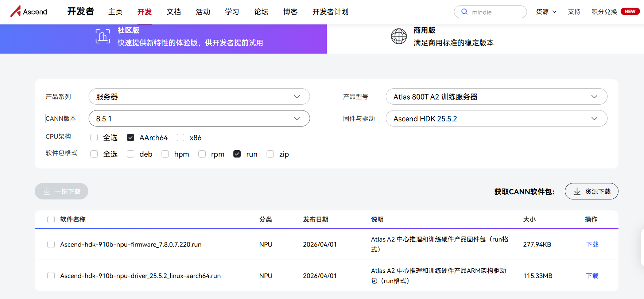Viewport: 644px width, 299px height.
Task: Open the 开发者计划 menu
Action: (x=330, y=12)
